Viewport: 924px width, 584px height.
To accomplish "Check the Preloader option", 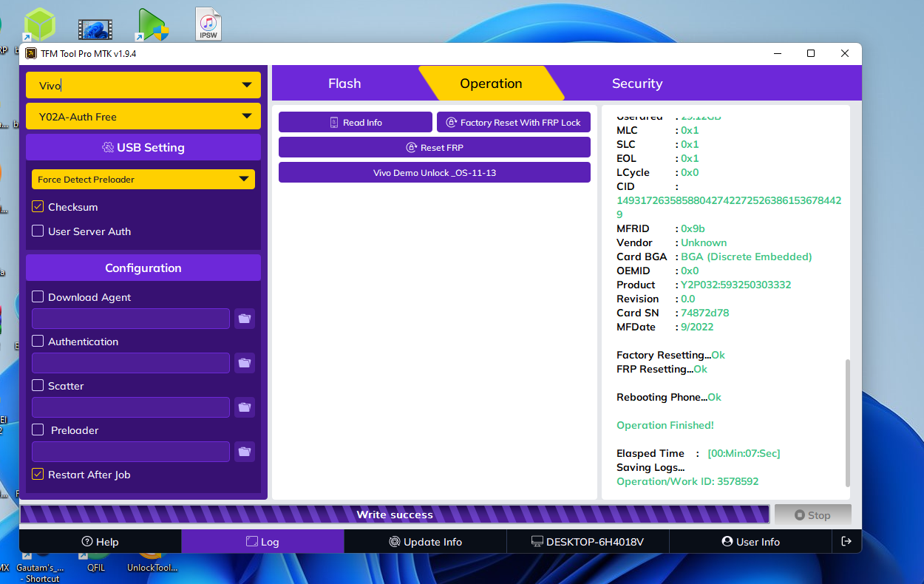I will pos(38,430).
